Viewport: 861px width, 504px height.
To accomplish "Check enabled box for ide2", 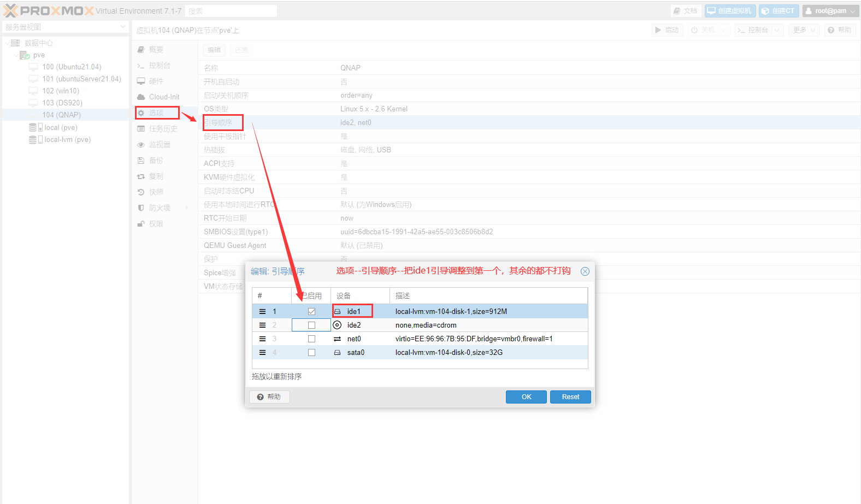I will 311,325.
